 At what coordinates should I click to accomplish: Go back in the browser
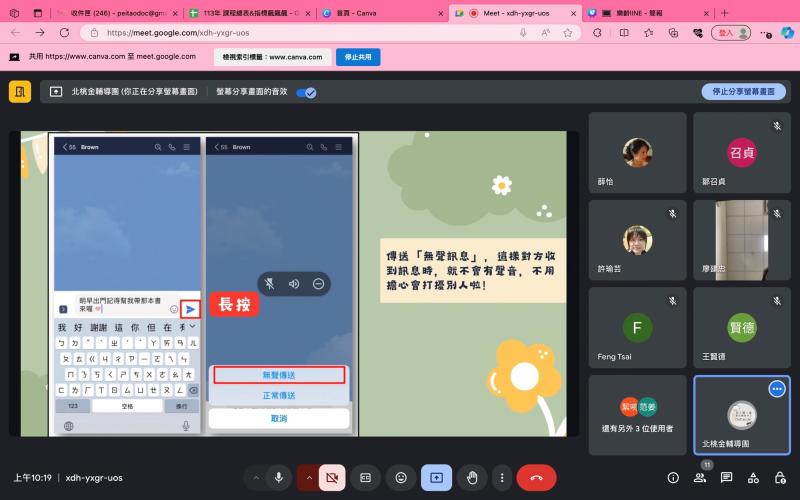tap(15, 33)
